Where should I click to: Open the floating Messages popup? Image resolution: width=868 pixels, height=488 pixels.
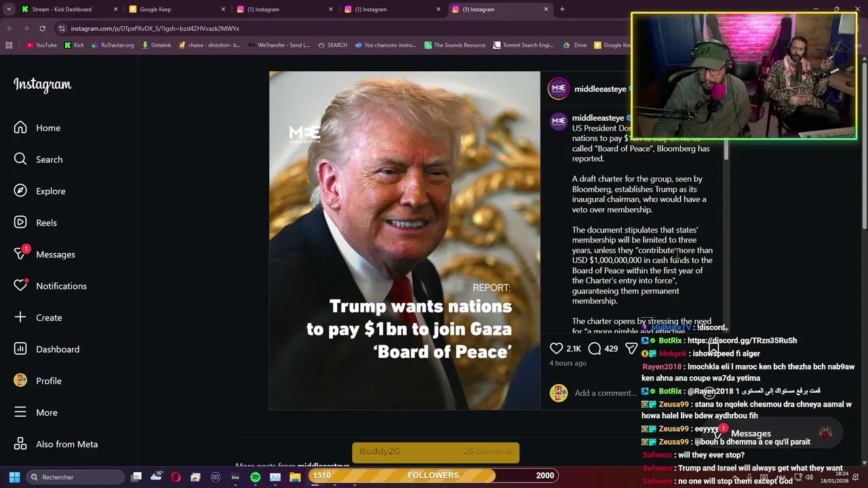pos(772,434)
